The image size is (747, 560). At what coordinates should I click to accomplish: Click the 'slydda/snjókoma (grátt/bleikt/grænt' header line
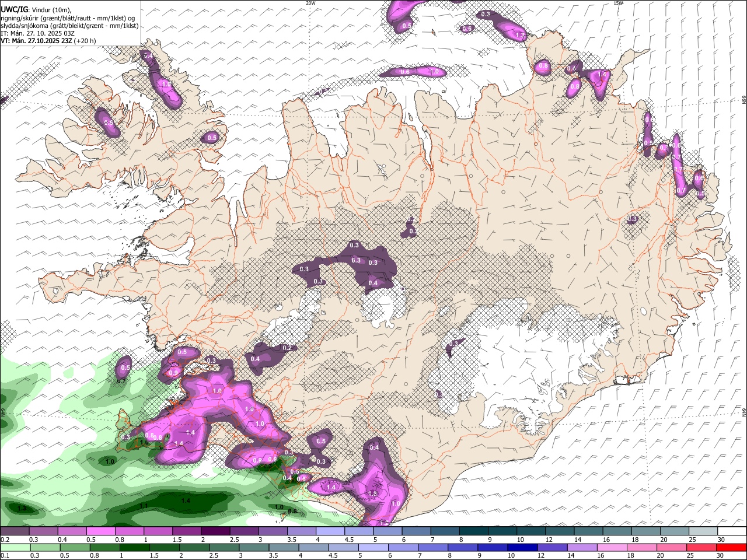click(69, 26)
